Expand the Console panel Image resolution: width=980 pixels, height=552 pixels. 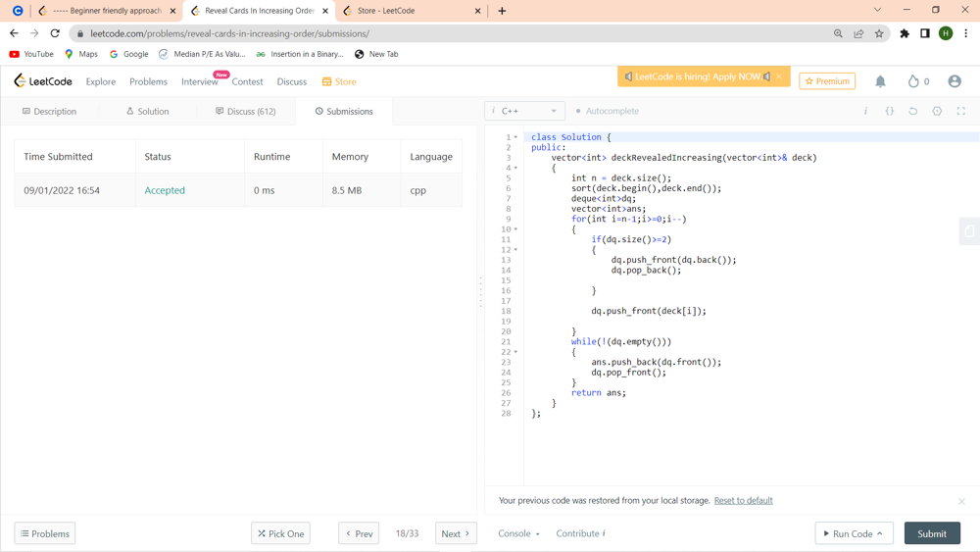[518, 533]
